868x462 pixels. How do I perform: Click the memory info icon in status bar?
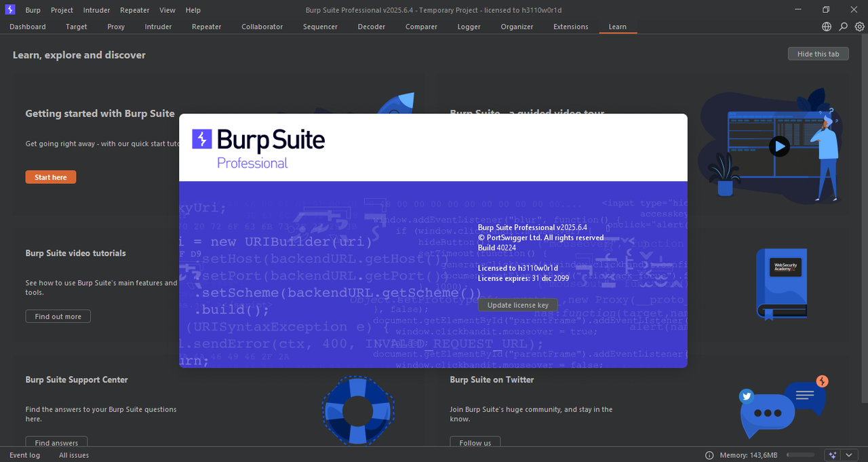pyautogui.click(x=709, y=455)
